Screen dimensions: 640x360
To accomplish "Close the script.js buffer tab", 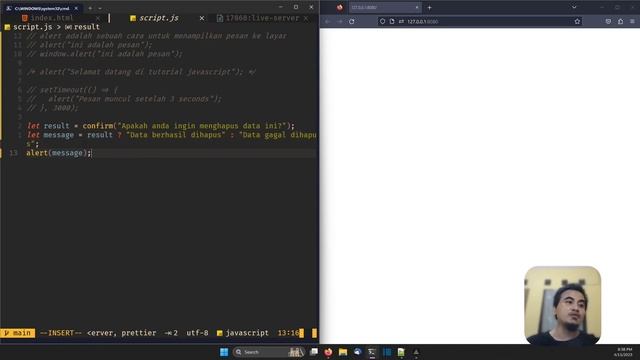I will (202, 18).
